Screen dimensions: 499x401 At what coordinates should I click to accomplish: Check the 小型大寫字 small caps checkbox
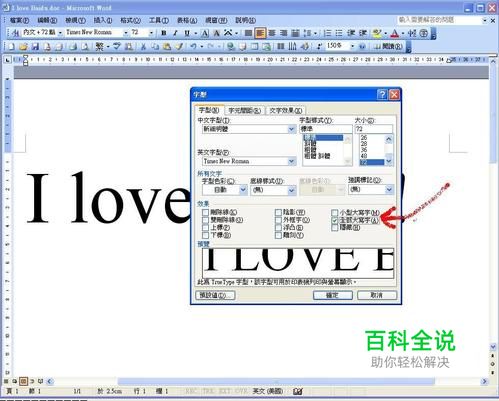335,212
